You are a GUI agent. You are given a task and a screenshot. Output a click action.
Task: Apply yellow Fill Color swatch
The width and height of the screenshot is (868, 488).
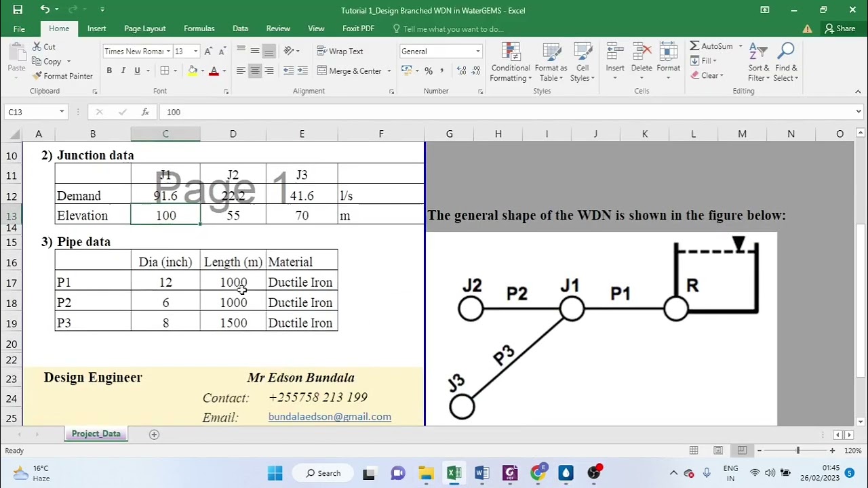pyautogui.click(x=193, y=70)
